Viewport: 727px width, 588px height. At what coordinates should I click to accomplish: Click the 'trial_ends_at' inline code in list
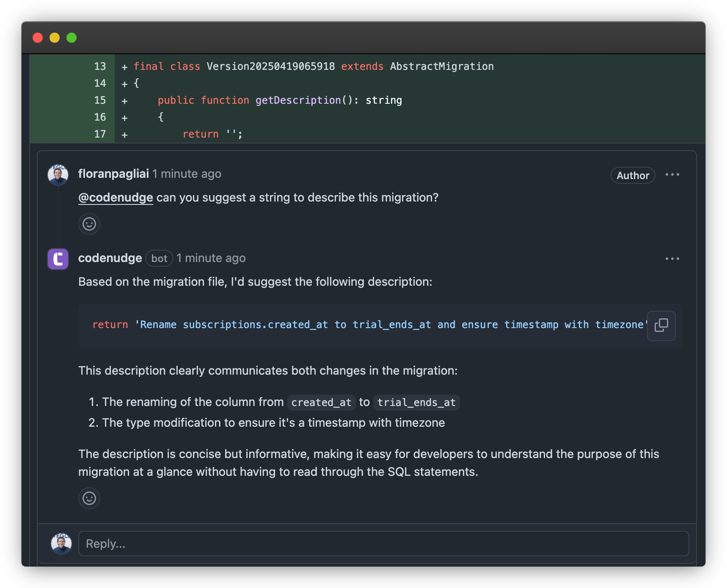[416, 402]
